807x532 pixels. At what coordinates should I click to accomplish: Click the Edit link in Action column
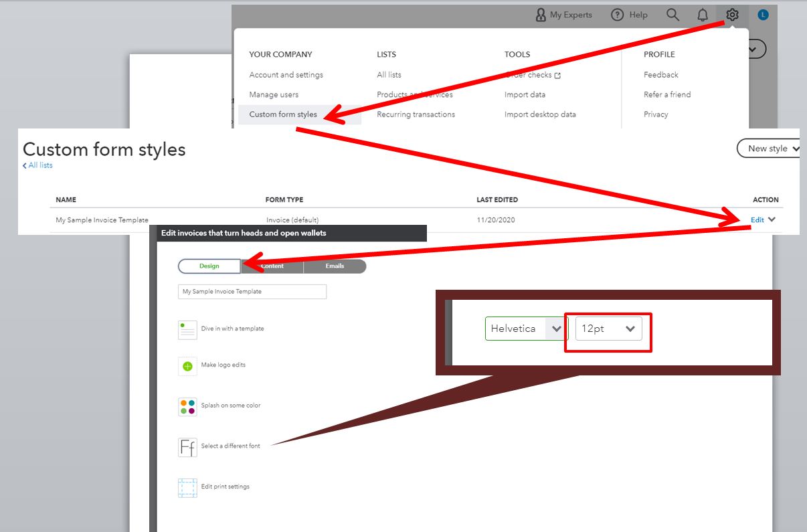[x=757, y=219]
